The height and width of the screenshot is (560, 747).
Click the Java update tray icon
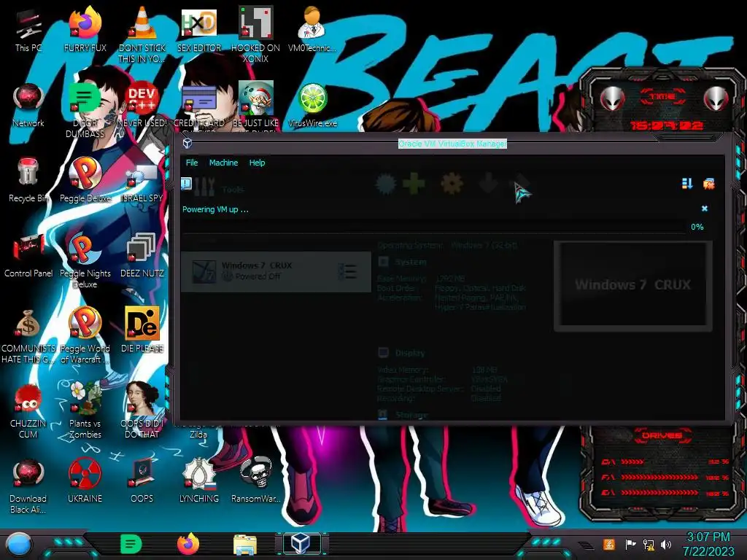point(609,544)
